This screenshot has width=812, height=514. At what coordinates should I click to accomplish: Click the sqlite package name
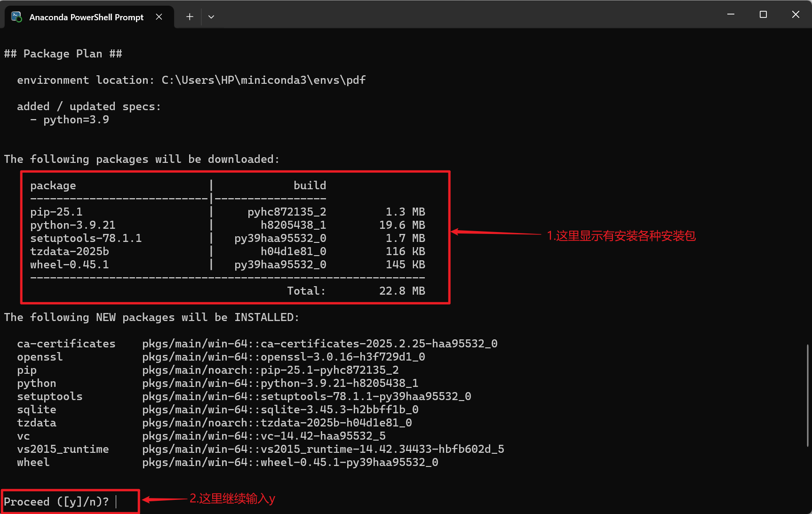coord(37,410)
